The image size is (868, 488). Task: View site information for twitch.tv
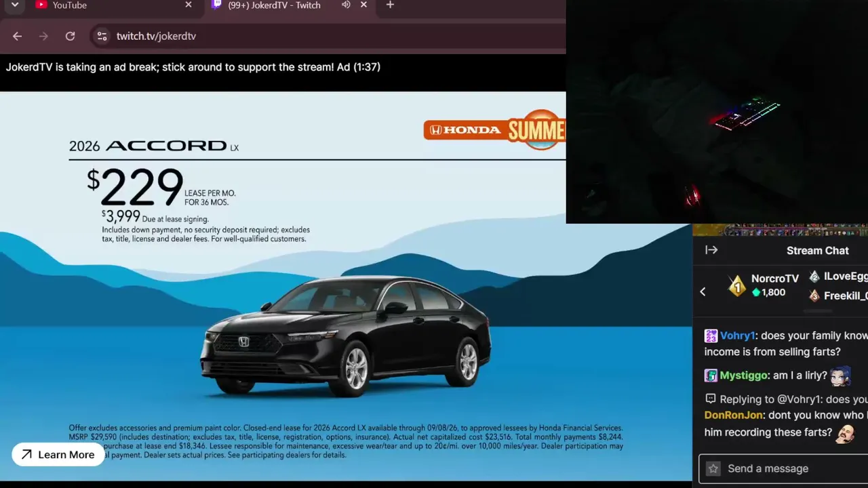coord(102,36)
